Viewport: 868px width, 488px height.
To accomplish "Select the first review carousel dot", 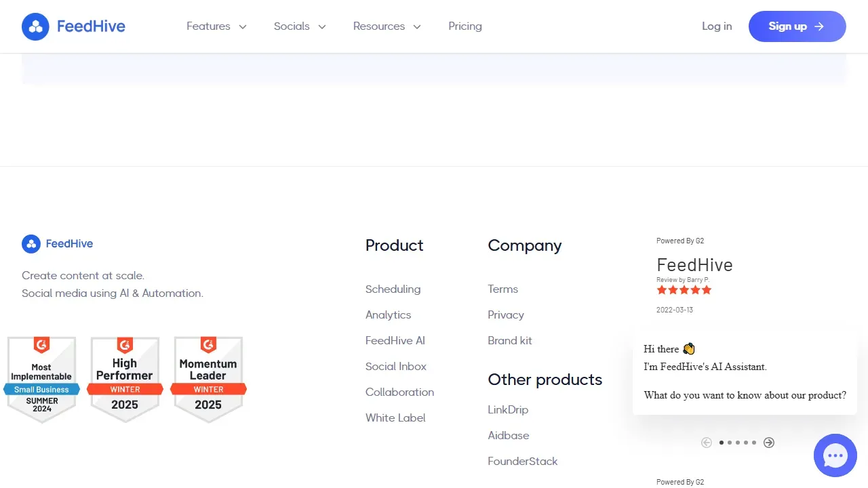I will click(x=722, y=443).
